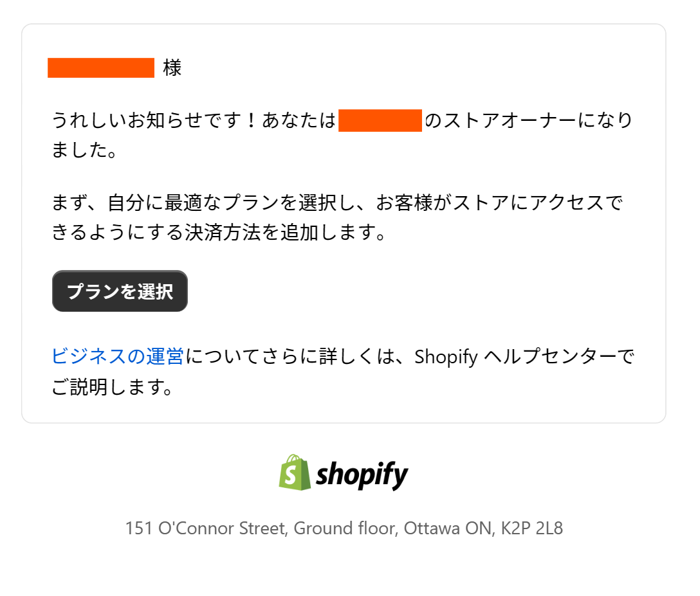Image resolution: width=700 pixels, height=596 pixels.
Task: Click the Shopify ヘルプセンター text
Action: 508,356
